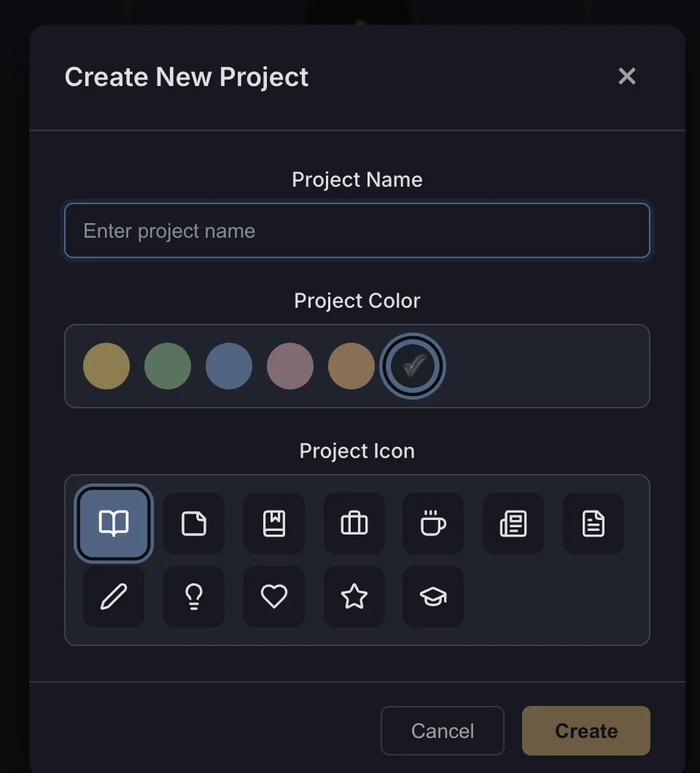Select the tan brown project color
This screenshot has height=773, width=700.
[351, 366]
